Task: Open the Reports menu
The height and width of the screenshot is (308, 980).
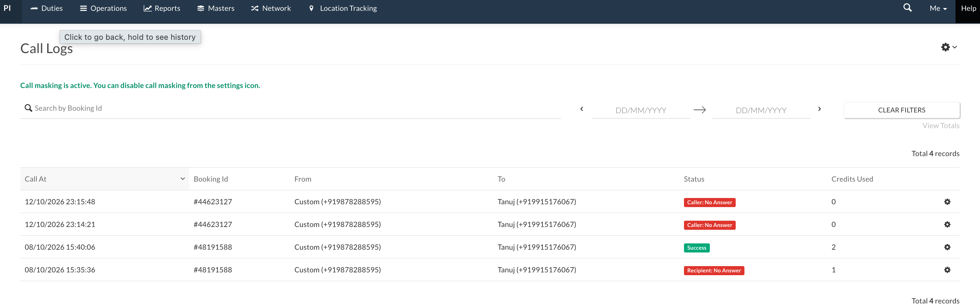Action: coord(162,8)
